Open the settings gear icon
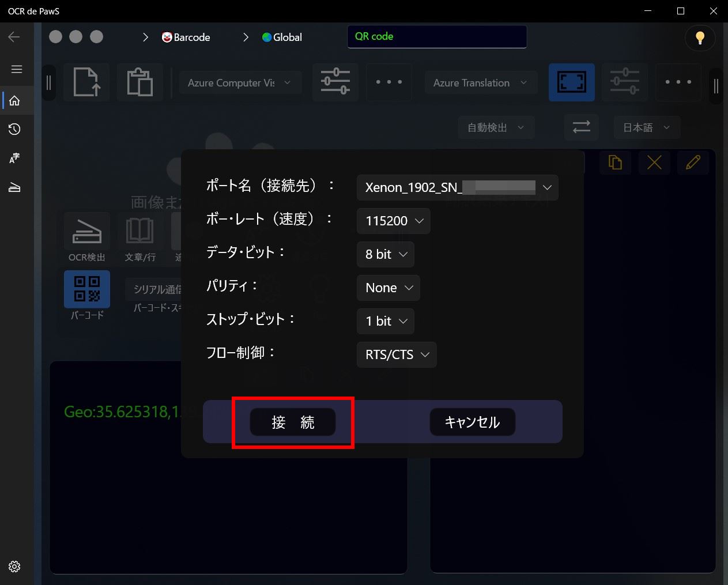Image resolution: width=728 pixels, height=585 pixels. 15,567
